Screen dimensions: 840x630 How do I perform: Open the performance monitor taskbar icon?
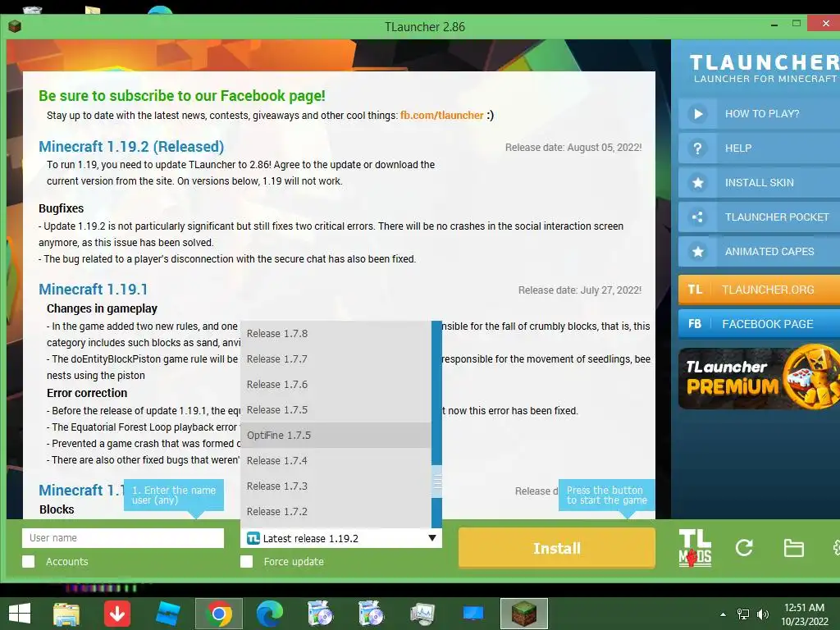(422, 614)
